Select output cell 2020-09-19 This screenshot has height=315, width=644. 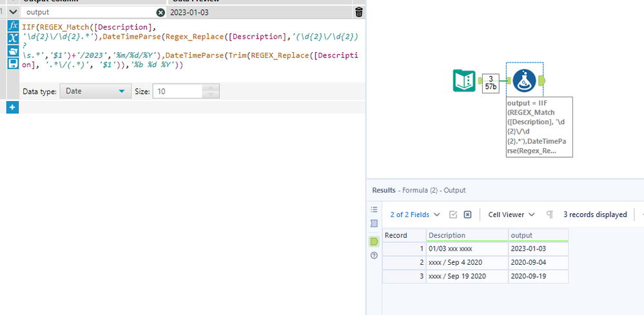pyautogui.click(x=538, y=276)
